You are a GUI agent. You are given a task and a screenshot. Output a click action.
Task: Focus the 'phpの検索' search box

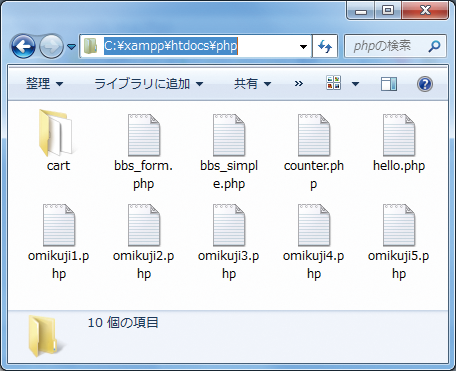(x=395, y=46)
